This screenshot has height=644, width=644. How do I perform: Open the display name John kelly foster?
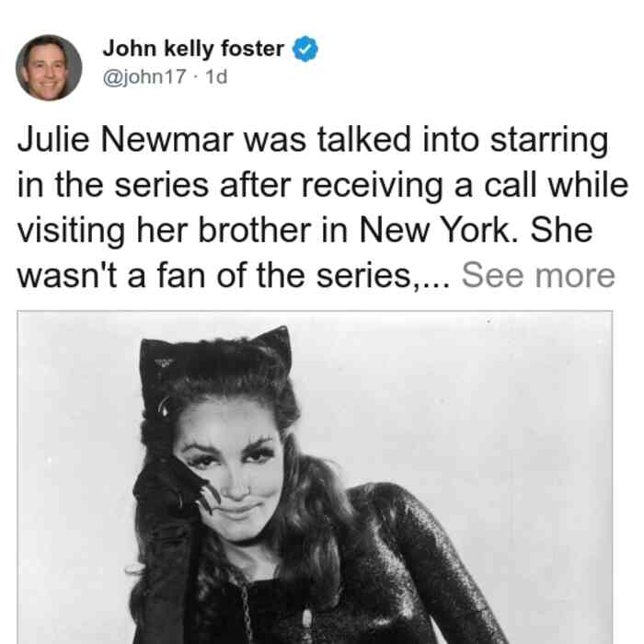coord(193,49)
